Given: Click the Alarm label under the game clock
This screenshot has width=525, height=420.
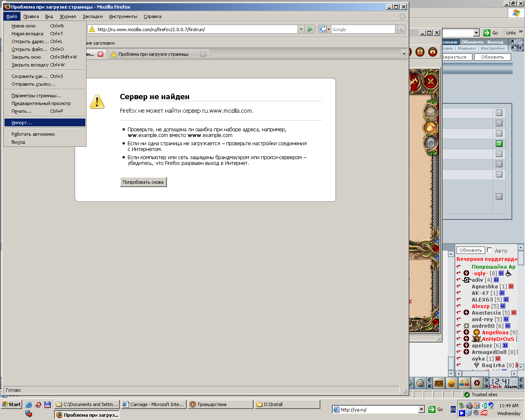Looking at the screenshot, I should point(511,386).
